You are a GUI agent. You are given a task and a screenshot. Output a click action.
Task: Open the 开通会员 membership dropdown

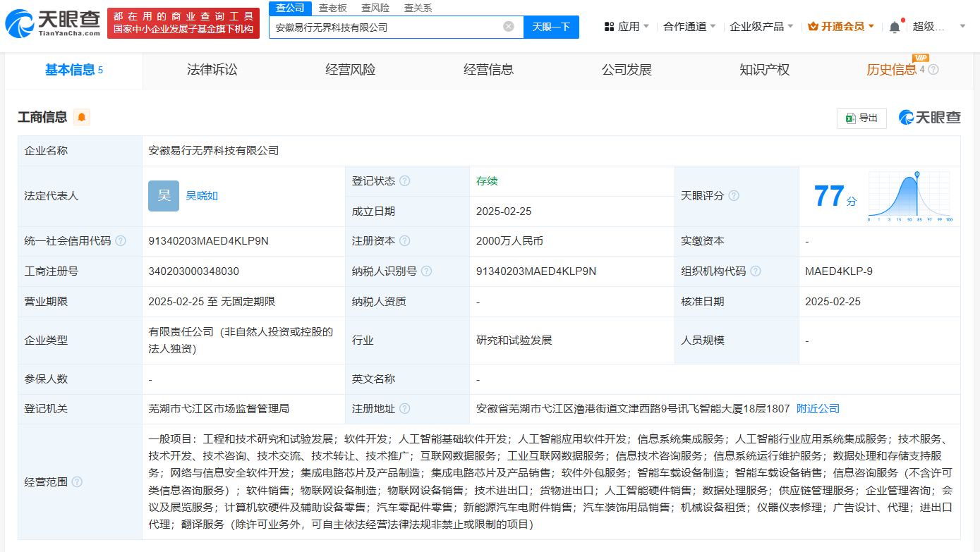click(x=841, y=27)
